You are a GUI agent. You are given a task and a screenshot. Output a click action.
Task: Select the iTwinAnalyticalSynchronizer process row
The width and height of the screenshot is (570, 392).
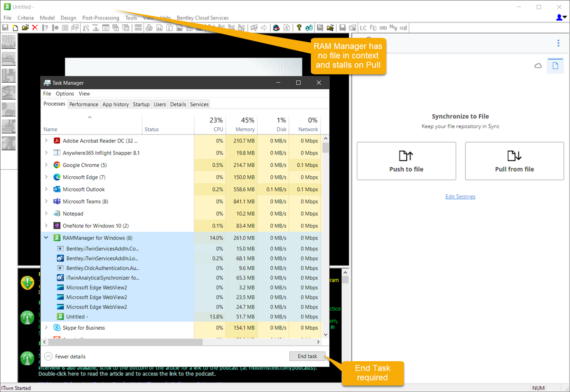(181, 278)
